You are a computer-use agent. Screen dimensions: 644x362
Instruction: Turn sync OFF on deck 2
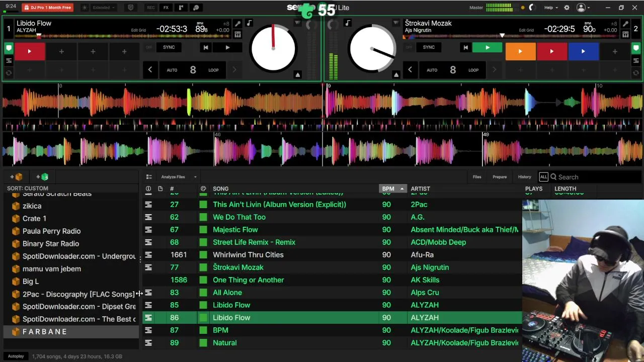click(409, 47)
